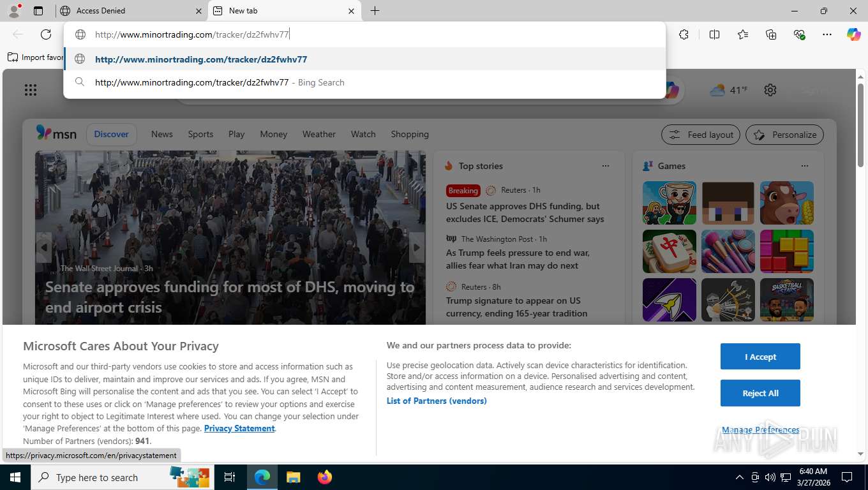
Task: Open the tab actions menu icon
Action: point(38,11)
